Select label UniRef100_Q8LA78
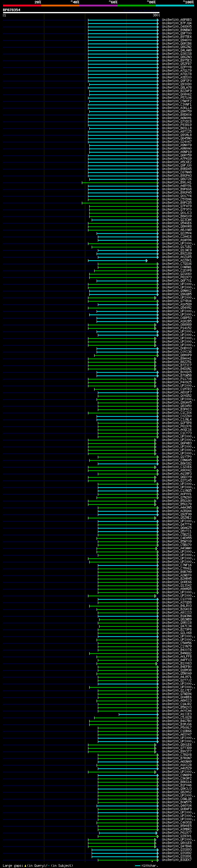Viewport: 197px width, 868px height. [x=176, y=88]
